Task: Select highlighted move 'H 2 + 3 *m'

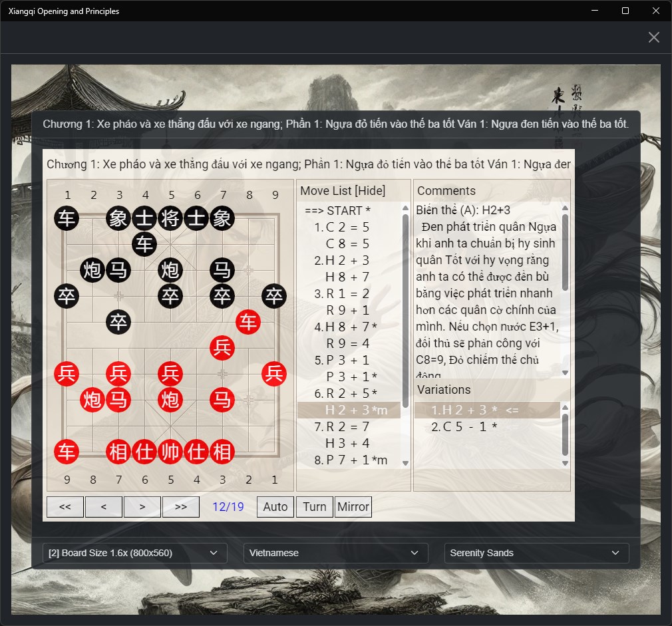Action: click(x=349, y=410)
